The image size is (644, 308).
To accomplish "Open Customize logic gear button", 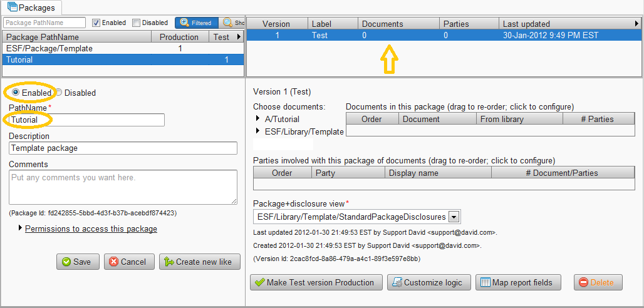I will (397, 282).
